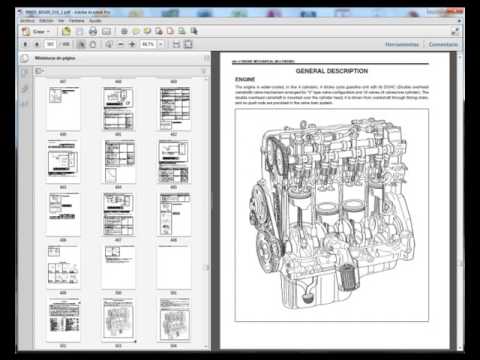The image size is (480, 360).
Task: Click the Email envelope icon
Action: coord(106,31)
